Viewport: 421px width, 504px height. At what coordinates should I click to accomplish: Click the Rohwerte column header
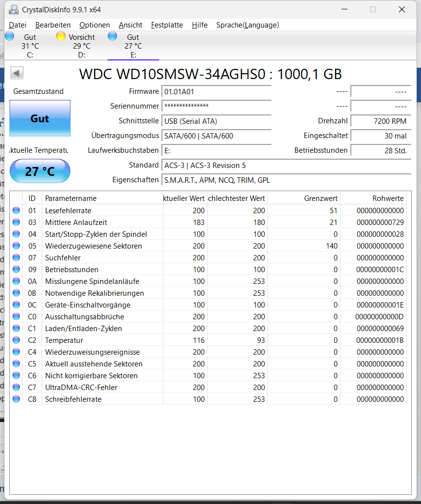[x=373, y=198]
